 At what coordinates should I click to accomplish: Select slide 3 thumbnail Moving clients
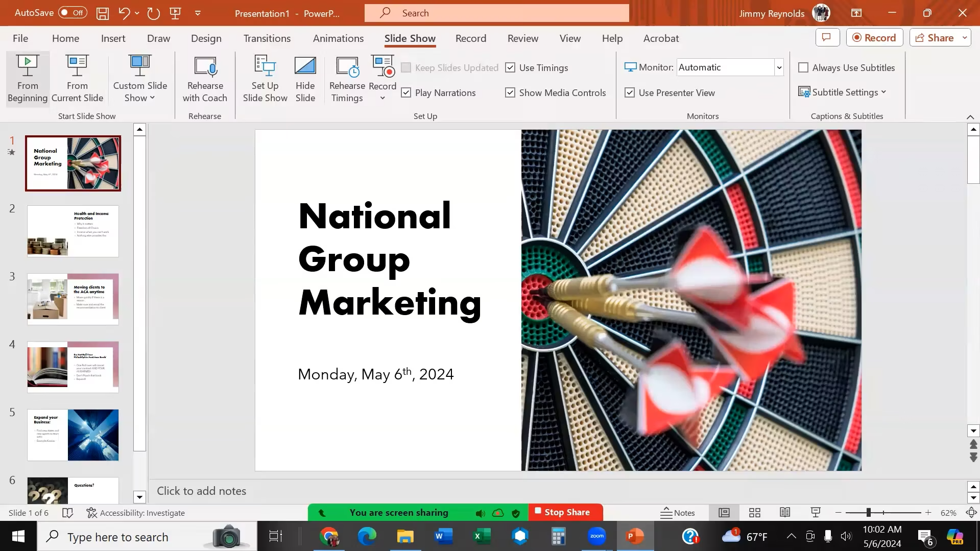click(x=73, y=299)
